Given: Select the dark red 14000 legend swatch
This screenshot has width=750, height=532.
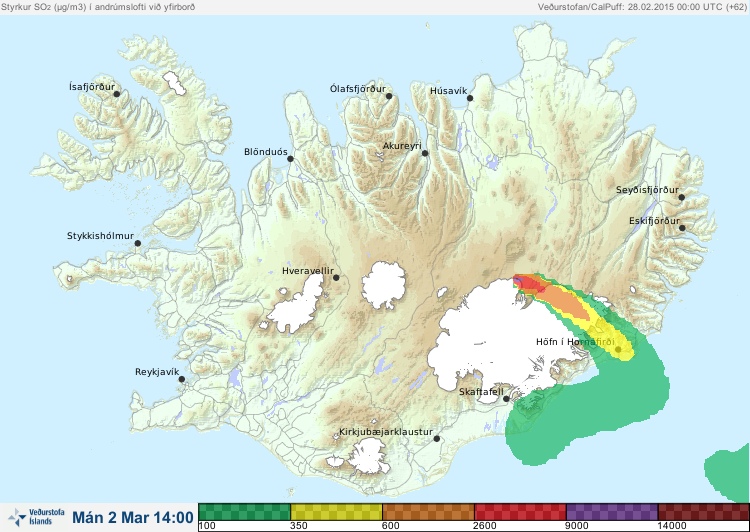Looking at the screenshot, I should tap(704, 512).
